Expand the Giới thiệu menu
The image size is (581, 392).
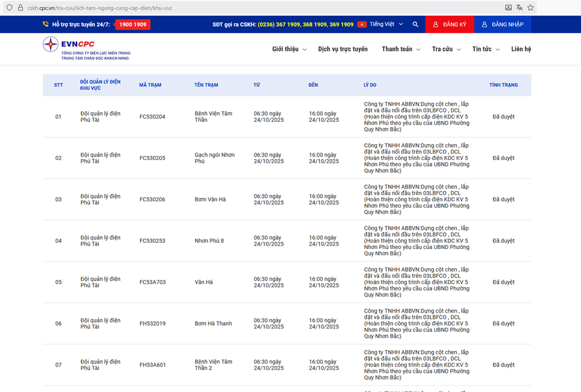(x=289, y=49)
